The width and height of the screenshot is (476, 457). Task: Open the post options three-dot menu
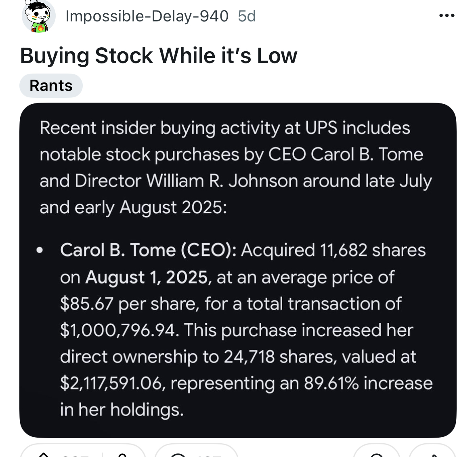(x=447, y=16)
